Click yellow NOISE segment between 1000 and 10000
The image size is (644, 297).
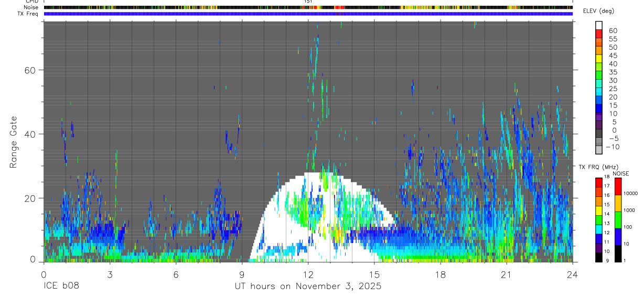(x=618, y=203)
